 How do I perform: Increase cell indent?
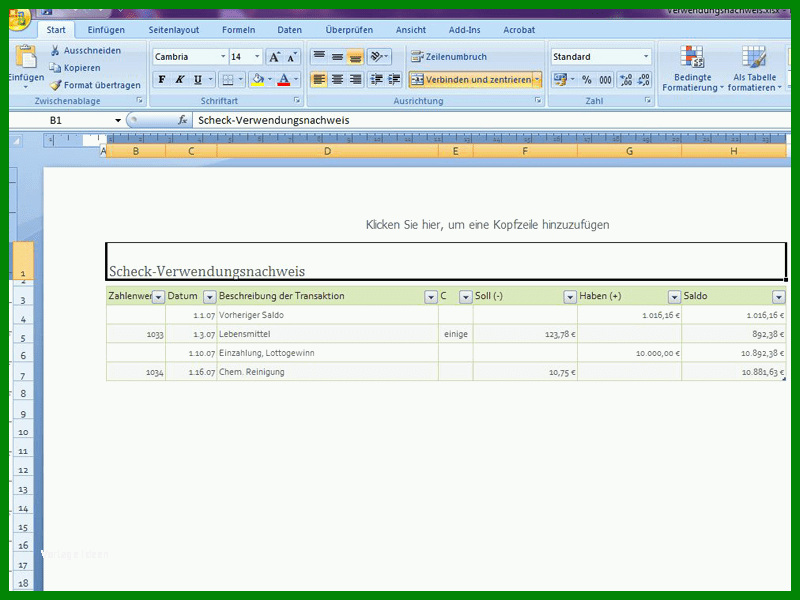pos(394,80)
